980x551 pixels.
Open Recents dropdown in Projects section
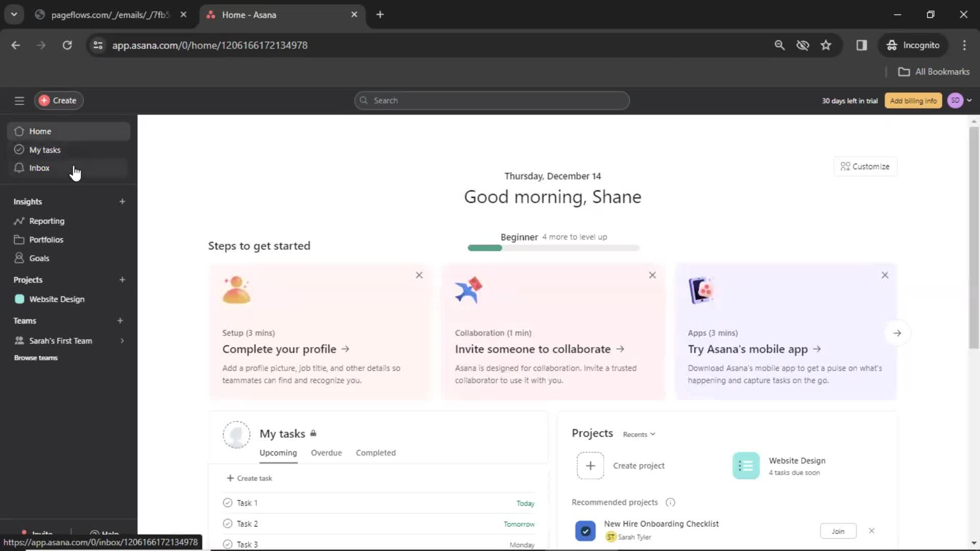click(638, 434)
